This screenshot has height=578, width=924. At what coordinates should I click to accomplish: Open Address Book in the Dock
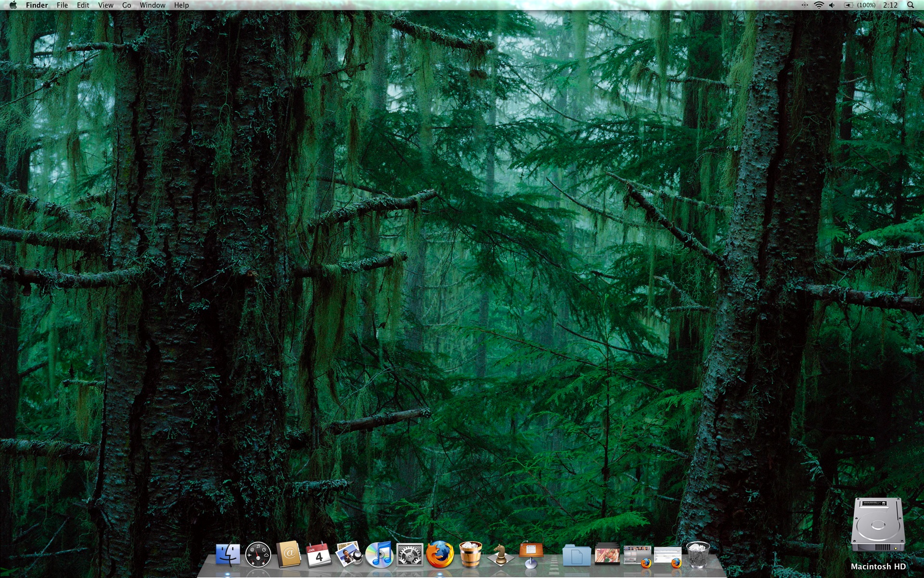pos(288,554)
